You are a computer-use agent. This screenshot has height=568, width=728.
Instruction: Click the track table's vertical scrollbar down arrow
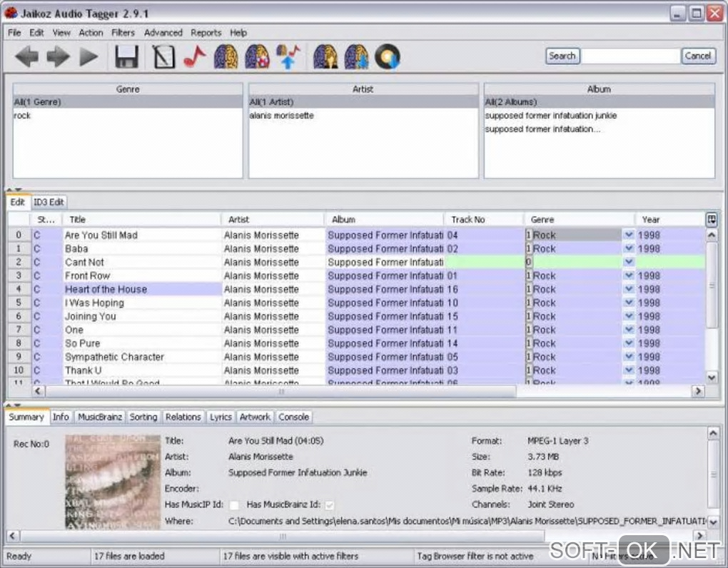(x=712, y=377)
